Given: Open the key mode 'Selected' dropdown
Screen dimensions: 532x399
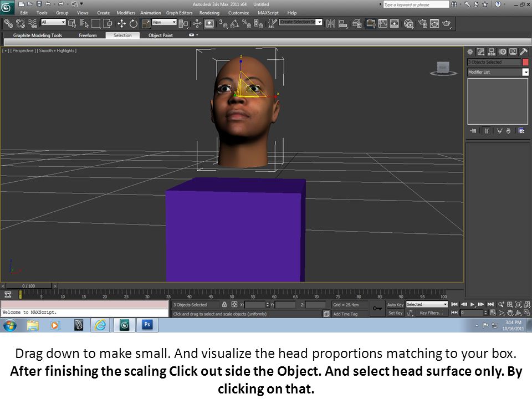Looking at the screenshot, I should coord(427,304).
